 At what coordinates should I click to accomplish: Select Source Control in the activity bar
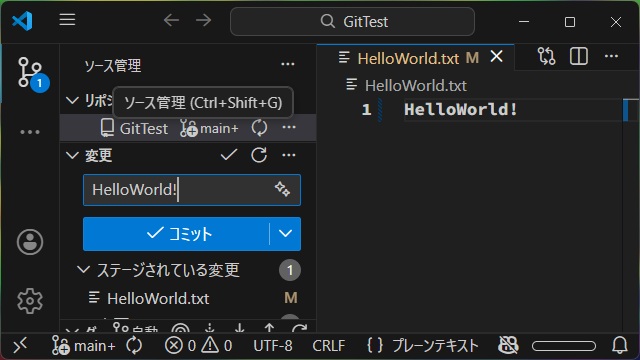[x=30, y=72]
